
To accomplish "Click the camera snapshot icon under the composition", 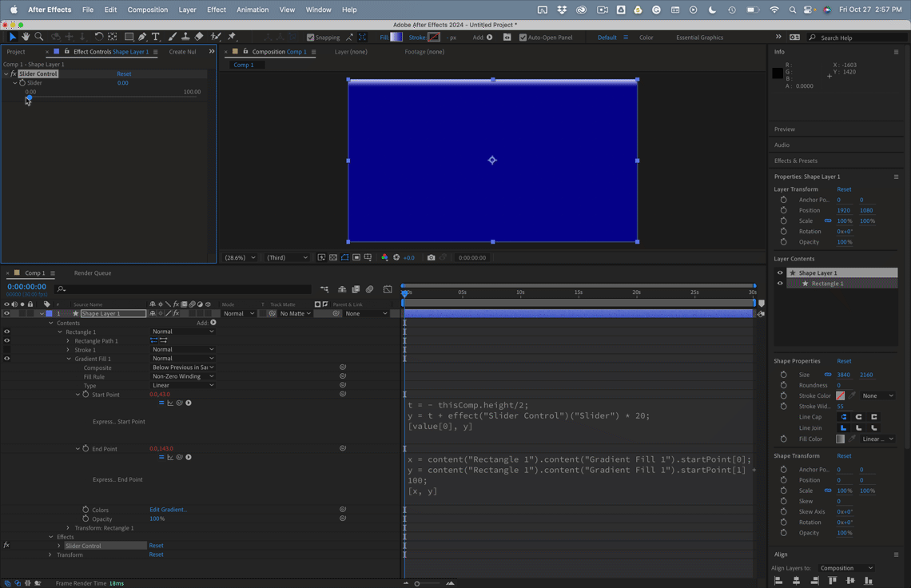I will [x=432, y=257].
